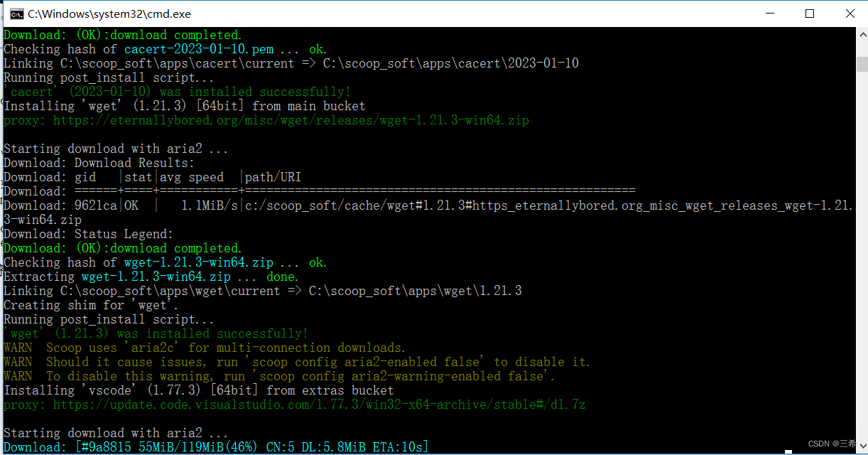Click the minimize button on the console window
Image resolution: width=868 pixels, height=455 pixels.
pyautogui.click(x=770, y=14)
